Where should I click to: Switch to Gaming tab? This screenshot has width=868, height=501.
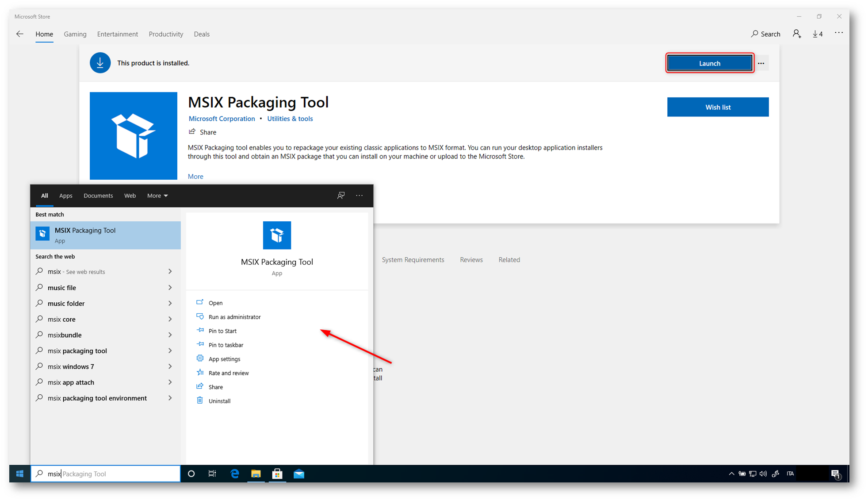click(75, 34)
